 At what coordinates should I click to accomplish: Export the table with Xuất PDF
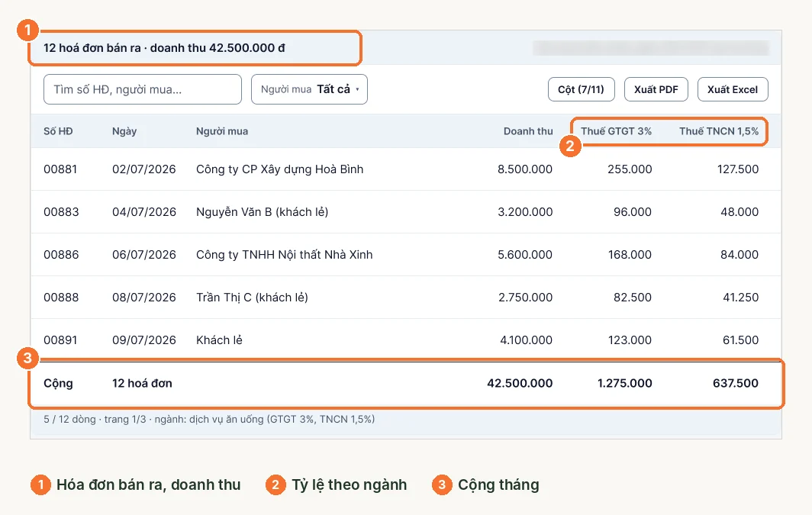pyautogui.click(x=656, y=89)
